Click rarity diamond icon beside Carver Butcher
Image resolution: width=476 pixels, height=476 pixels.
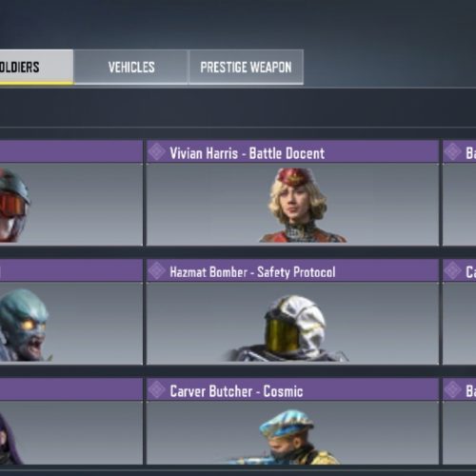tap(157, 389)
